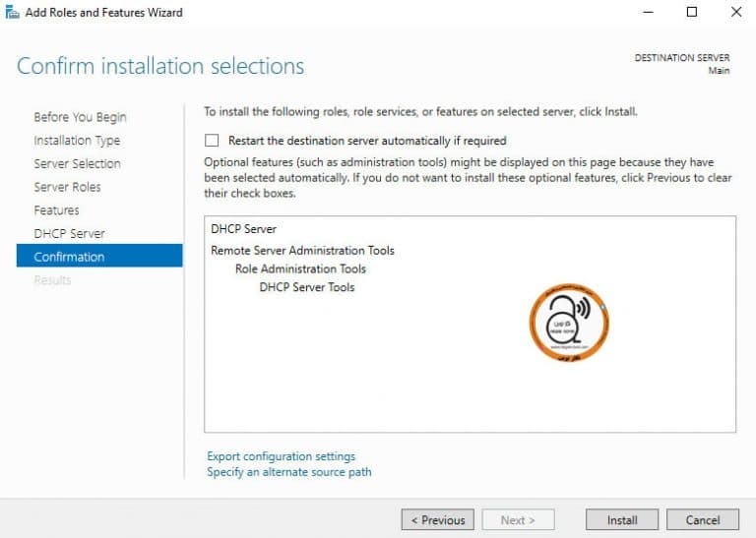Open the Features step in sidebar

coord(56,210)
